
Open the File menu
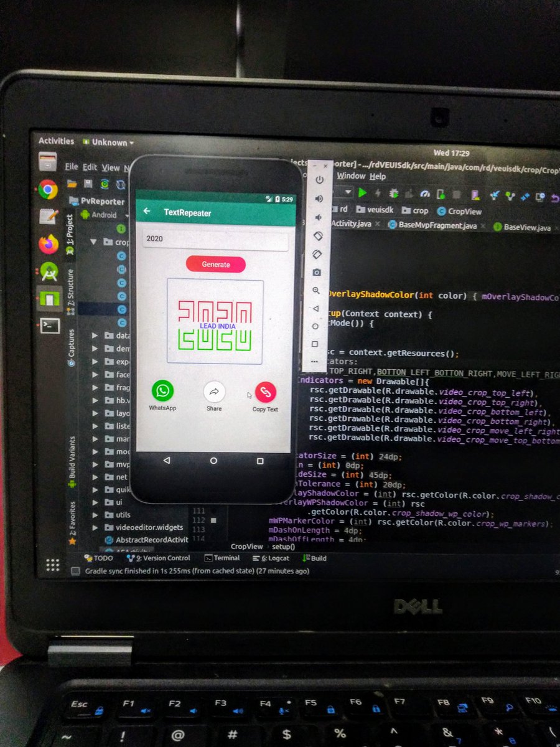point(72,167)
